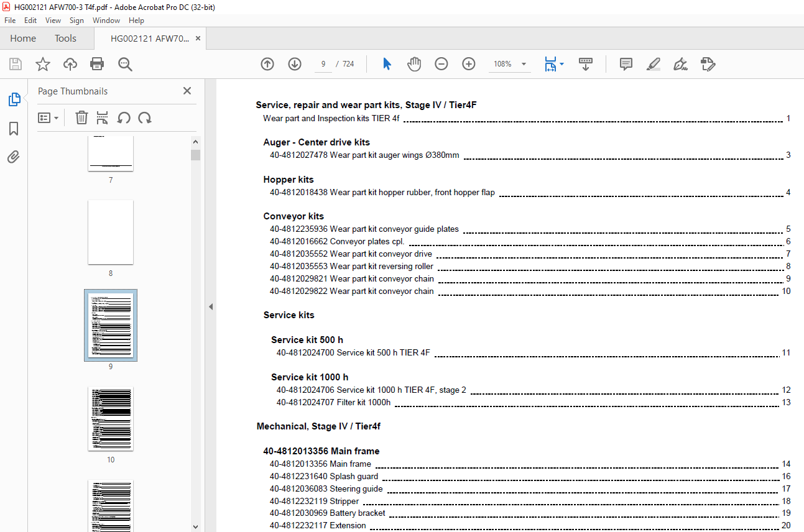Click '40-4812036083 Steering guide' entry
This screenshot has width=804, height=532.
tap(326, 489)
